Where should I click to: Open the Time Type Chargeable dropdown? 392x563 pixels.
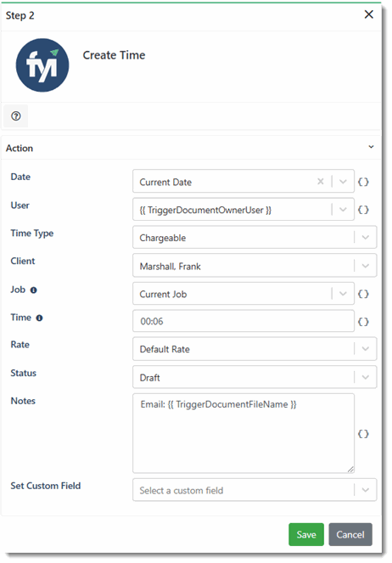tap(255, 237)
